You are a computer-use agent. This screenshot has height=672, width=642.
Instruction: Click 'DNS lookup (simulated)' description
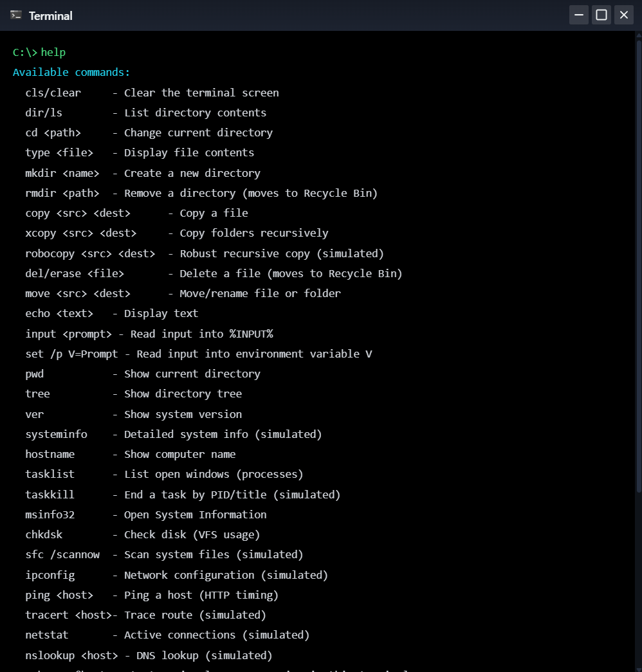point(205,655)
